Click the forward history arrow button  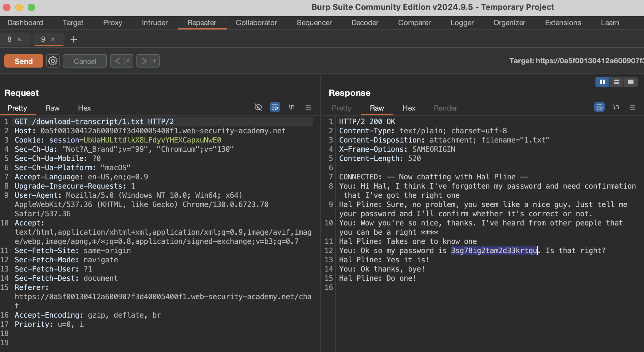[144, 61]
